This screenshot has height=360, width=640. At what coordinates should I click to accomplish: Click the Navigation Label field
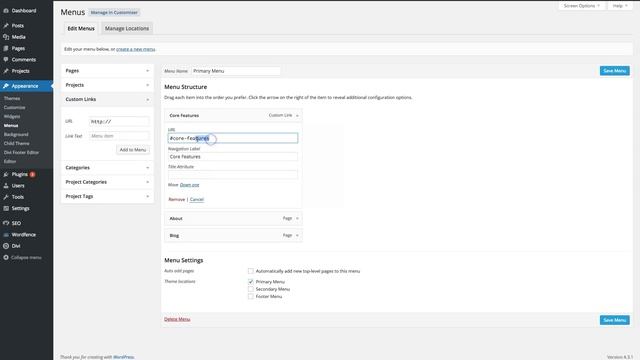pyautogui.click(x=233, y=157)
